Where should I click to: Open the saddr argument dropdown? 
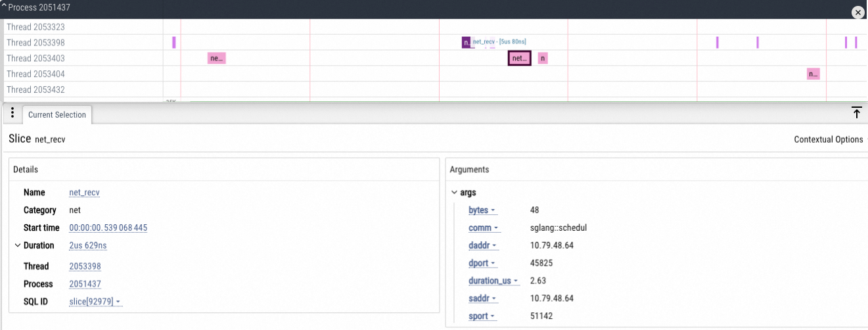click(x=483, y=298)
